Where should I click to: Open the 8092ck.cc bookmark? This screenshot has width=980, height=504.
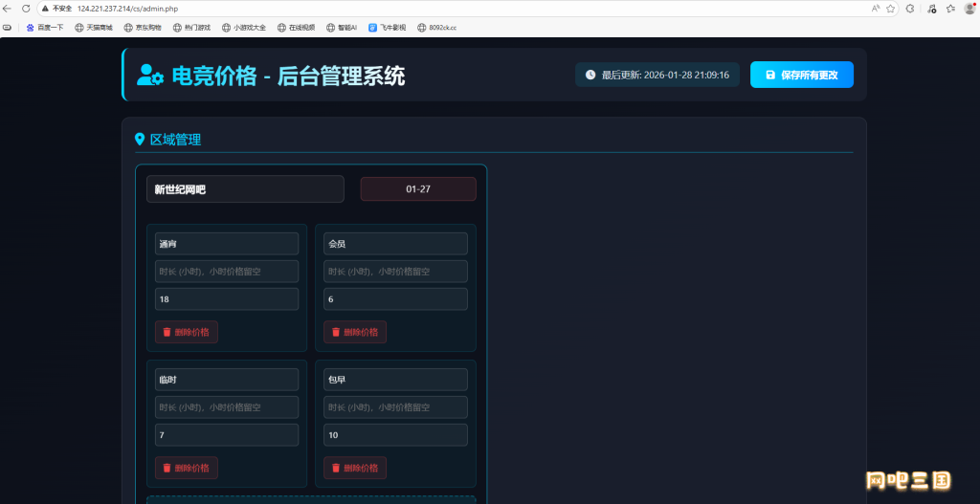coord(436,28)
